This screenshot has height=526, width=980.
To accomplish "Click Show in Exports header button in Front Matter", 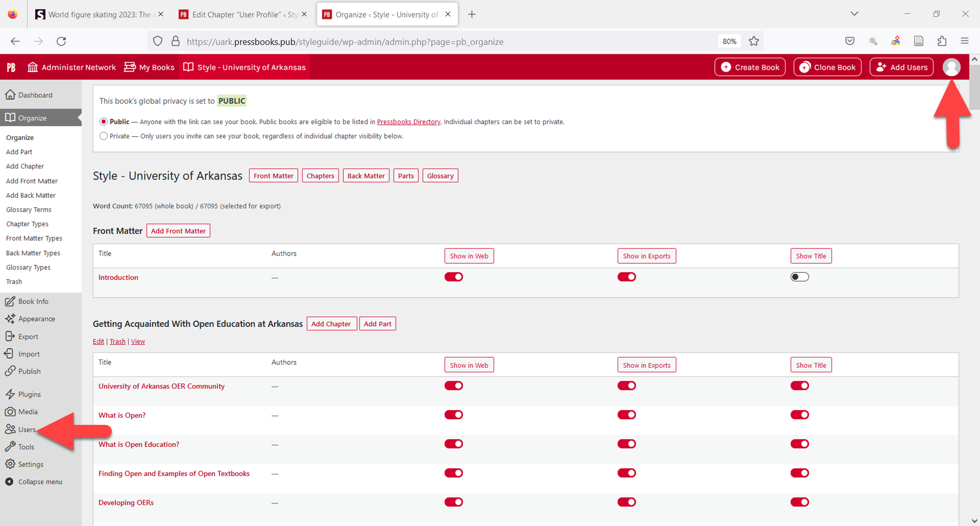I will point(646,256).
